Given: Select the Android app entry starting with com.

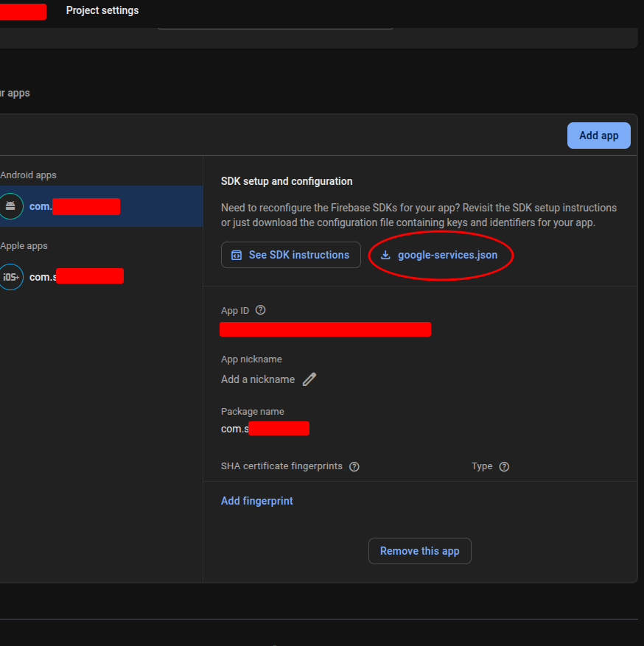Looking at the screenshot, I should (x=74, y=206).
